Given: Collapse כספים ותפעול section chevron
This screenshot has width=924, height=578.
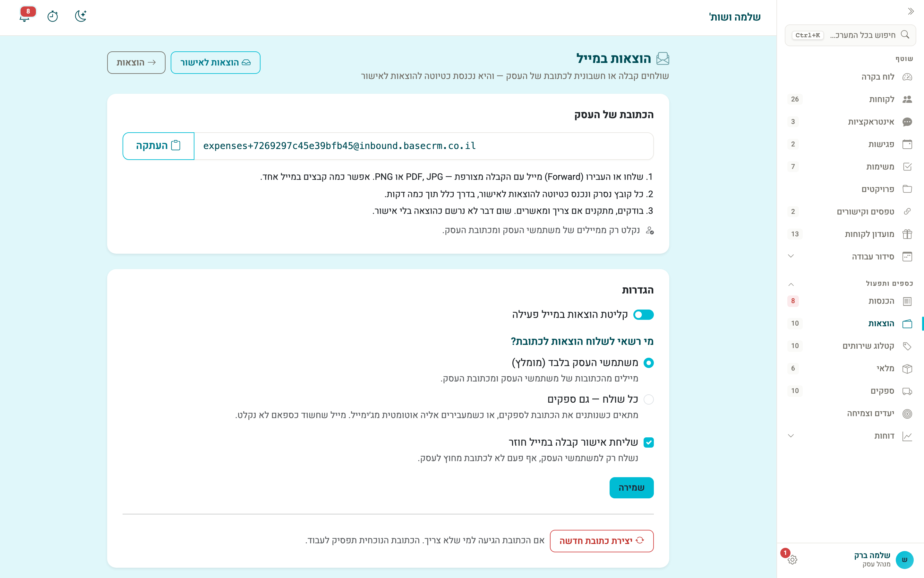Looking at the screenshot, I should pos(791,284).
